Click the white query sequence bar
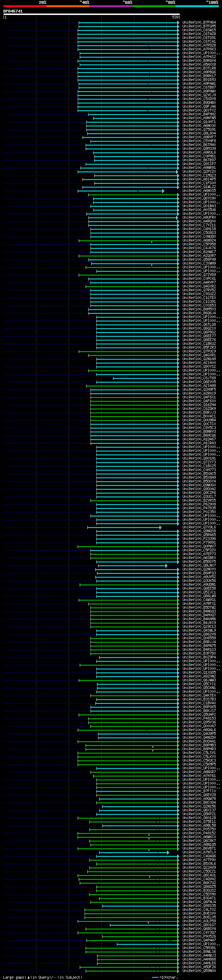222x980 pixels. (x=92, y=15)
